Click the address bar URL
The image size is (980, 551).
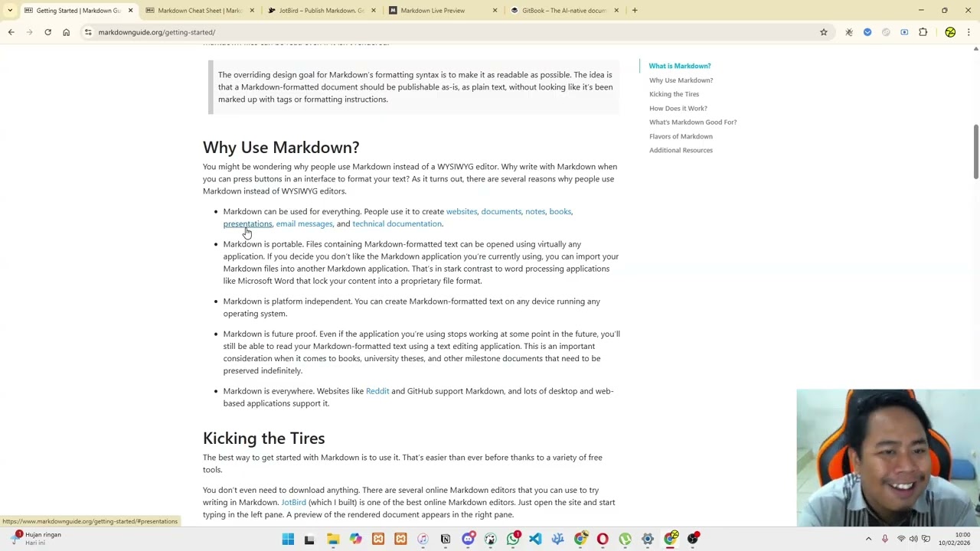pyautogui.click(x=156, y=32)
